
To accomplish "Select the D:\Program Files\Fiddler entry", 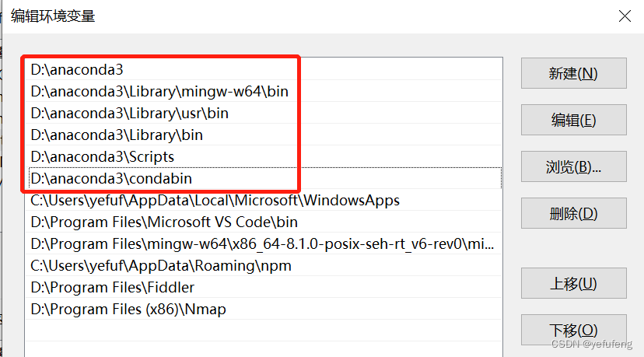I will (264, 287).
